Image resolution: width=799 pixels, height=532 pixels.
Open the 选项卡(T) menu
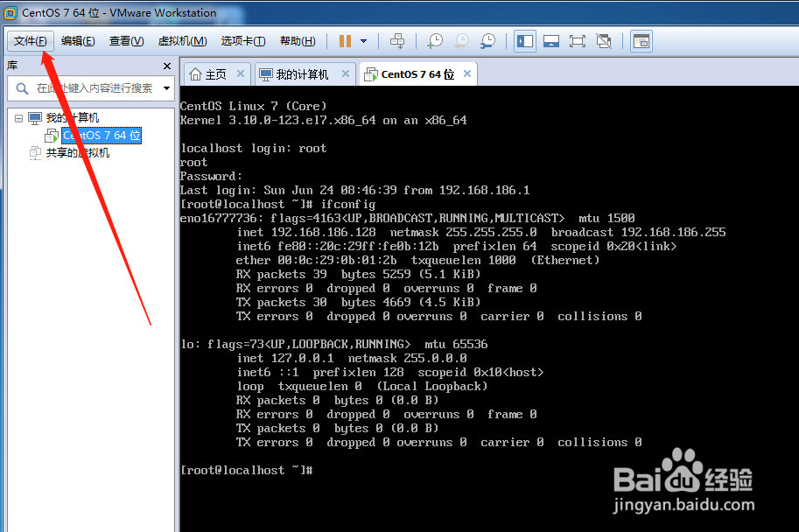click(x=243, y=41)
